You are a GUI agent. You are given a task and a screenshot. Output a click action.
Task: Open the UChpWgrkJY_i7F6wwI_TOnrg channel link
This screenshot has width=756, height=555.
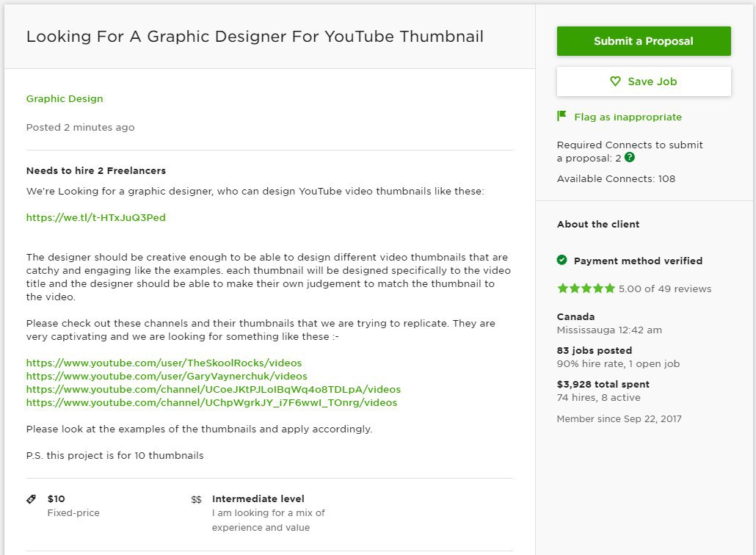click(x=211, y=402)
